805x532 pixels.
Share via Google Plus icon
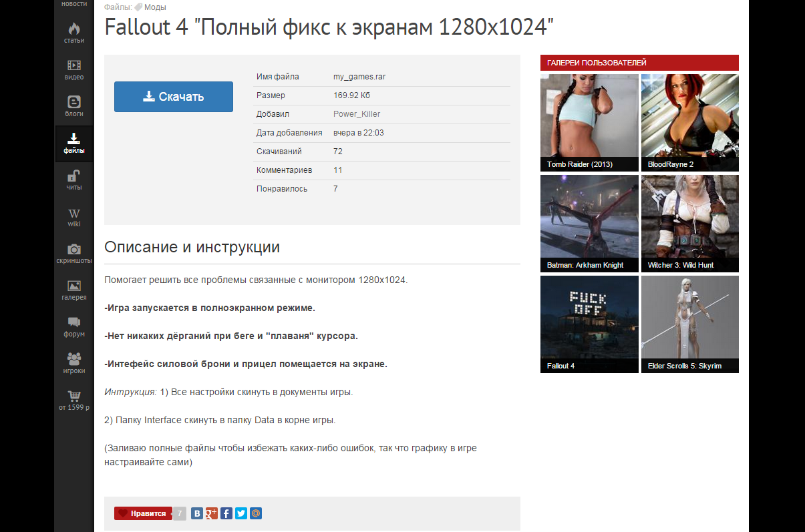212,513
